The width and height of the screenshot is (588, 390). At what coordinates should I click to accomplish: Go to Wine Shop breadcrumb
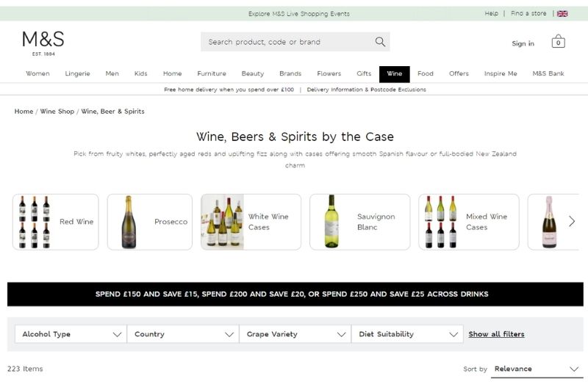(57, 111)
